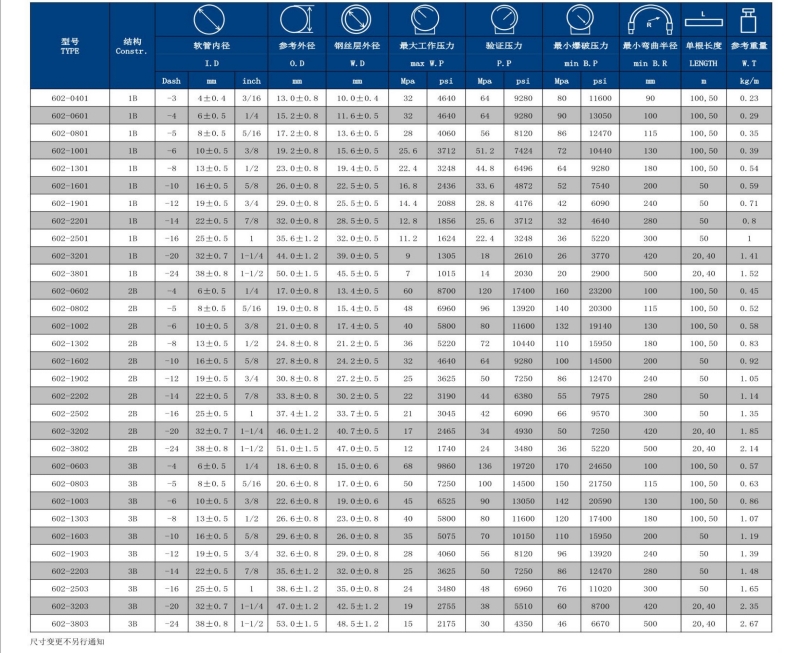The height and width of the screenshot is (653, 800).
Task: Click the LENGTH column label
Action: (704, 63)
